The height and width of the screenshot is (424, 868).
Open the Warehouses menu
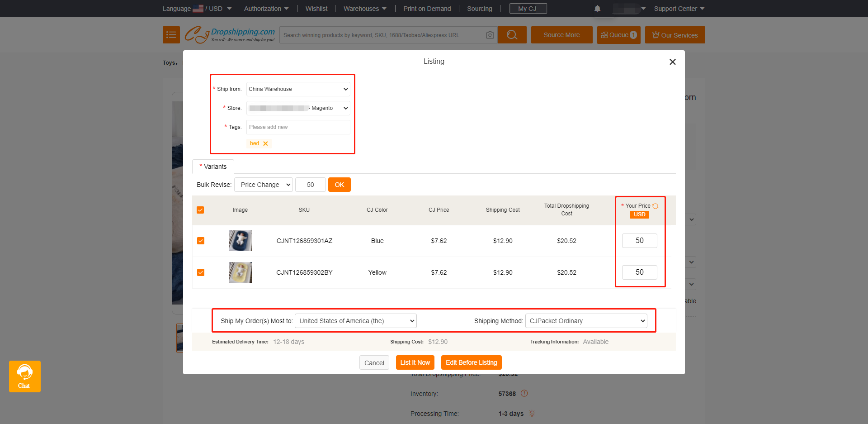coord(365,9)
